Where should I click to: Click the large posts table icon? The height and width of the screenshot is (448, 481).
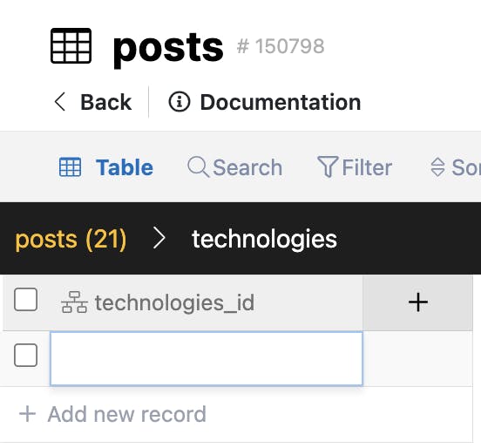coord(71,45)
